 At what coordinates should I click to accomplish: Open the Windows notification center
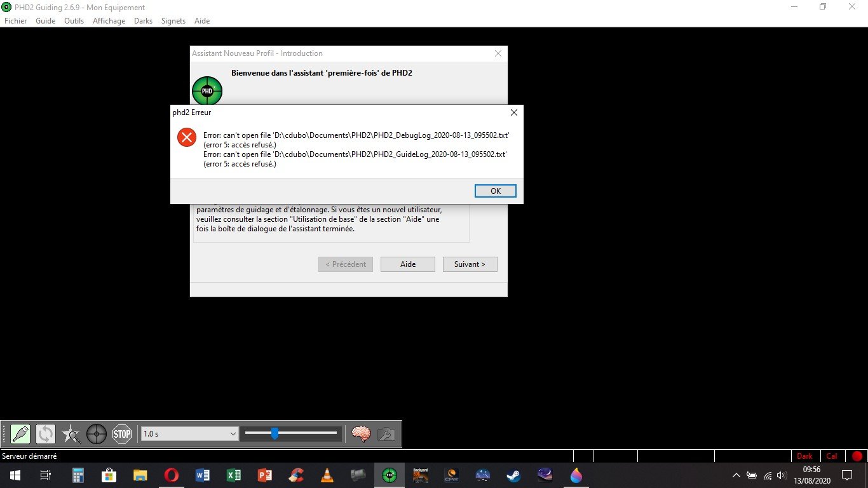[x=847, y=475]
